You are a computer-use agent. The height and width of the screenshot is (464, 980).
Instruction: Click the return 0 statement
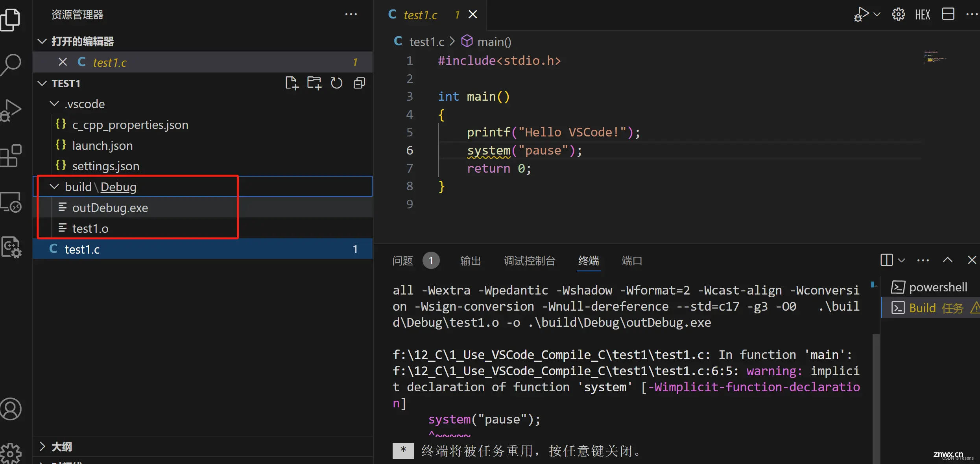pyautogui.click(x=499, y=169)
